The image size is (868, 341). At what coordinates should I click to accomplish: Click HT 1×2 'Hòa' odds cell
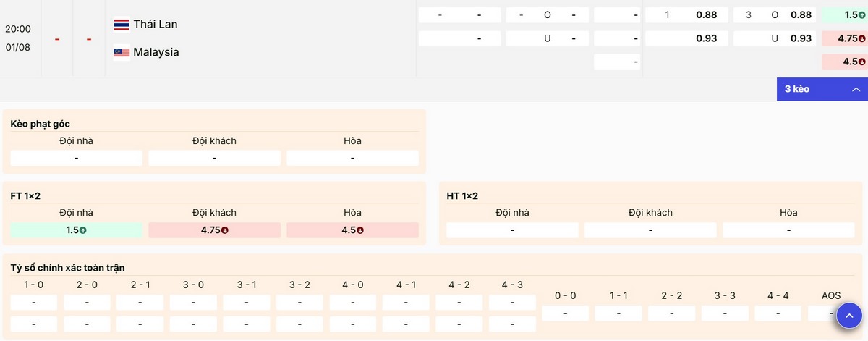[x=788, y=230]
